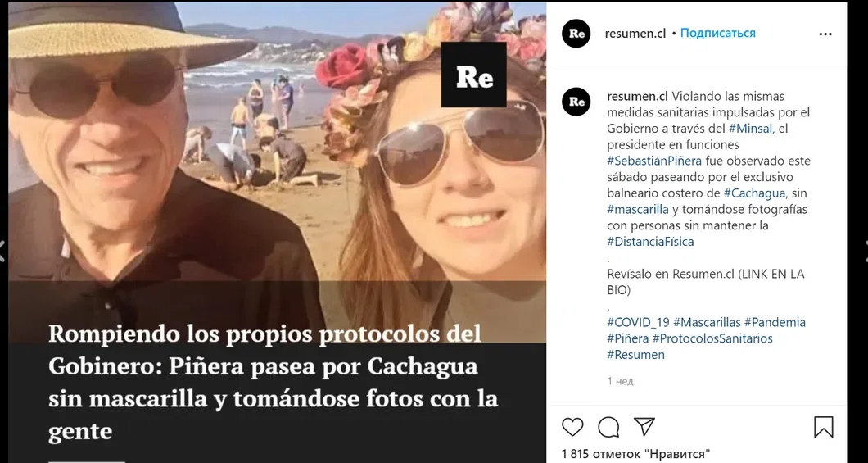Like the post with the heart icon
Image resolution: width=868 pixels, height=463 pixels.
572,427
